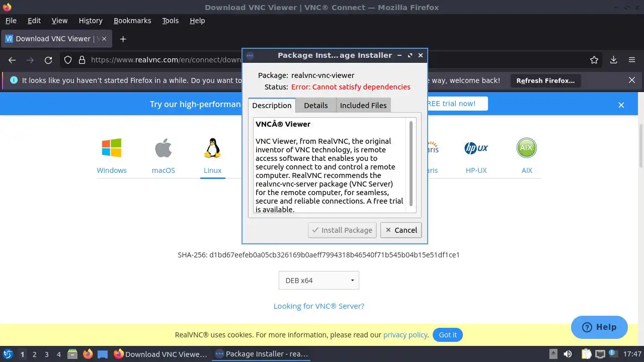
Task: Close the blue free trial banner
Action: (x=621, y=105)
